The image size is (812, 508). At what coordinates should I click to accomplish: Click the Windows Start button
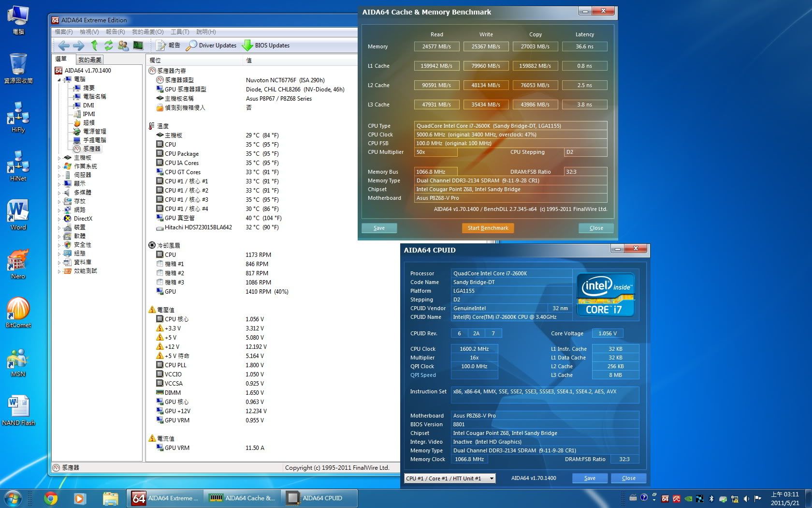pos(13,498)
